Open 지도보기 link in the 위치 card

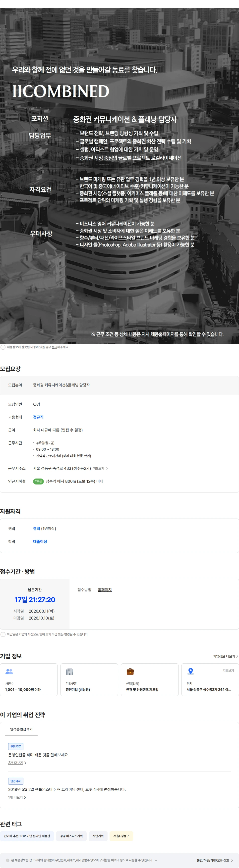tap(228, 671)
